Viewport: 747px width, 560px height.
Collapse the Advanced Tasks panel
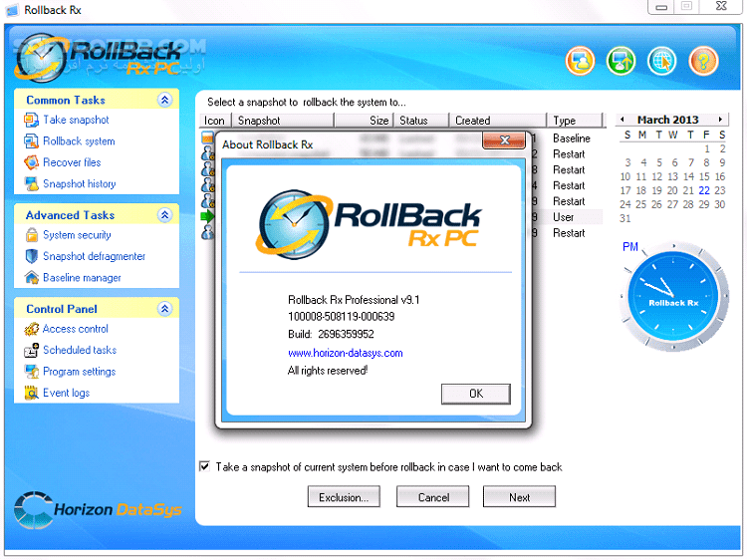[164, 215]
